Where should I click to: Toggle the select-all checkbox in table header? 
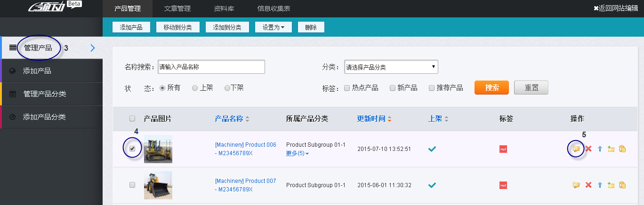[x=132, y=118]
